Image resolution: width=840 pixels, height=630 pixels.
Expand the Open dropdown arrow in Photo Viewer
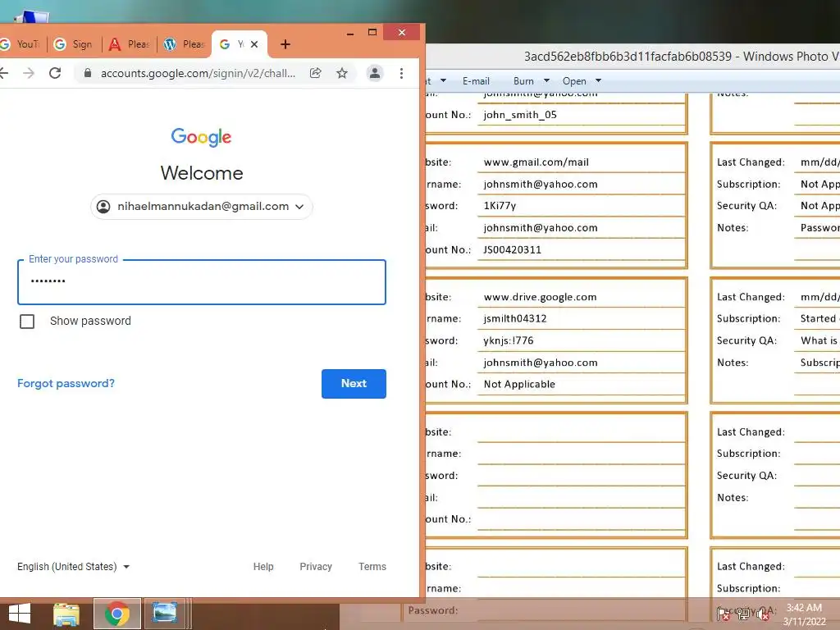coord(598,81)
